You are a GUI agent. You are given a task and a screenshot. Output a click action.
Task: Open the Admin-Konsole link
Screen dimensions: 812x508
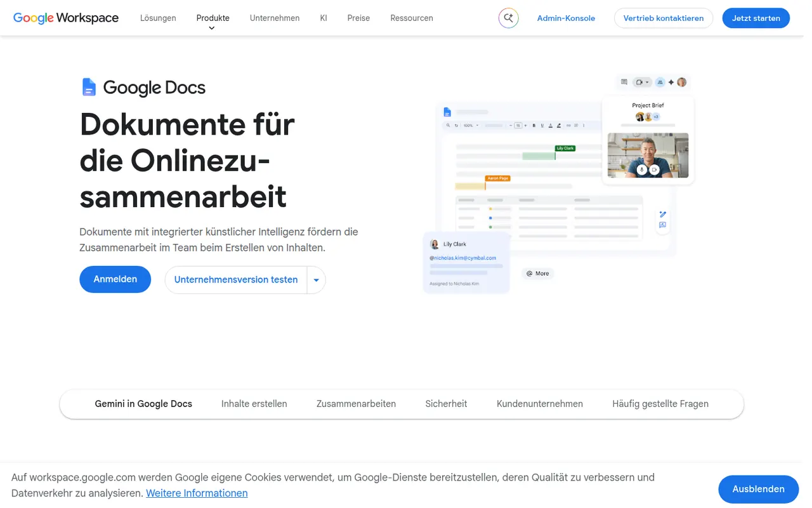(x=566, y=18)
